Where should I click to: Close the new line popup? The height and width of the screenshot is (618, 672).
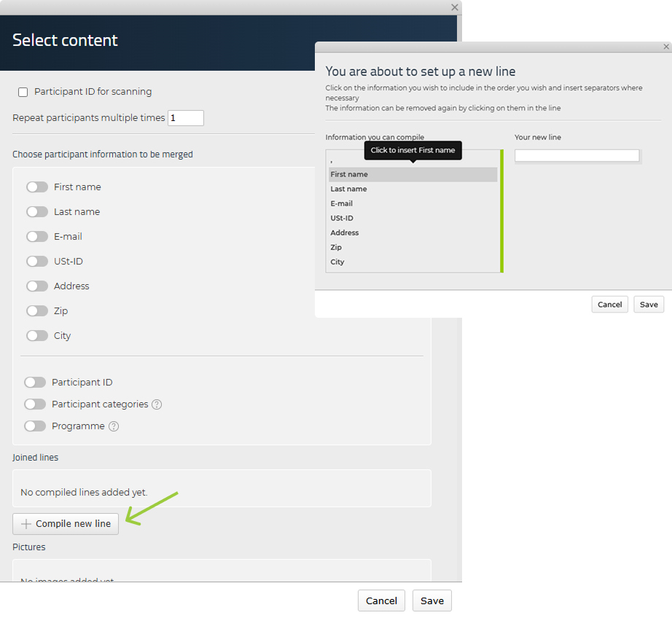[x=666, y=47]
